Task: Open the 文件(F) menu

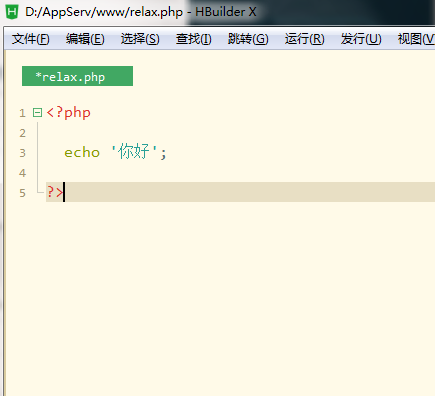Action: 31,39
